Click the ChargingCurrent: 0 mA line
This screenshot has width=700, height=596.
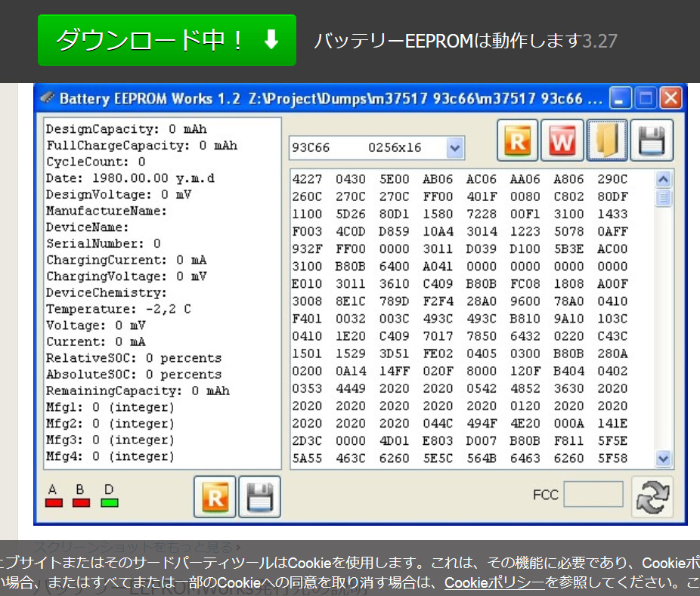(126, 260)
